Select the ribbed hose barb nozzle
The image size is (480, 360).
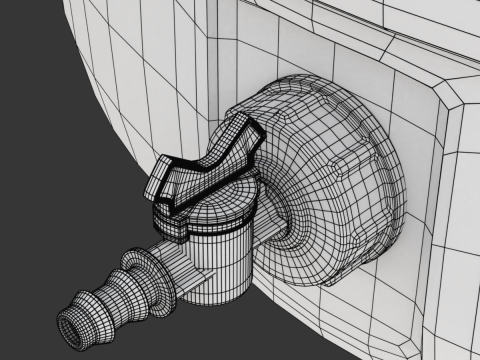pyautogui.click(x=117, y=299)
